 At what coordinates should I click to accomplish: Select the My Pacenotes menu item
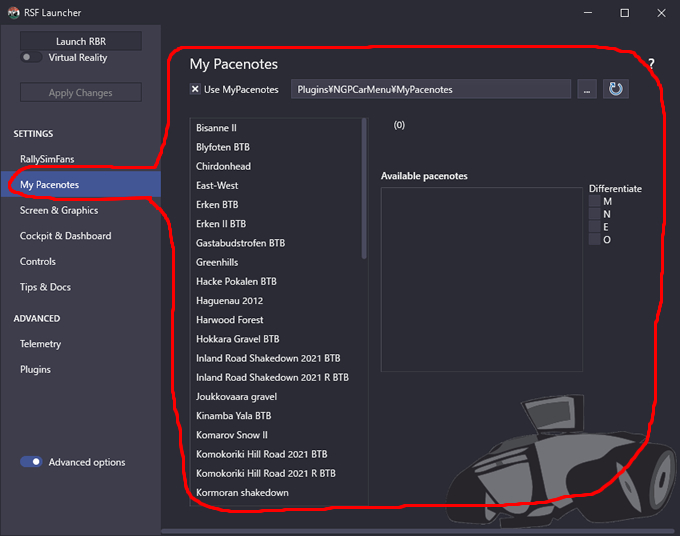[x=81, y=185]
